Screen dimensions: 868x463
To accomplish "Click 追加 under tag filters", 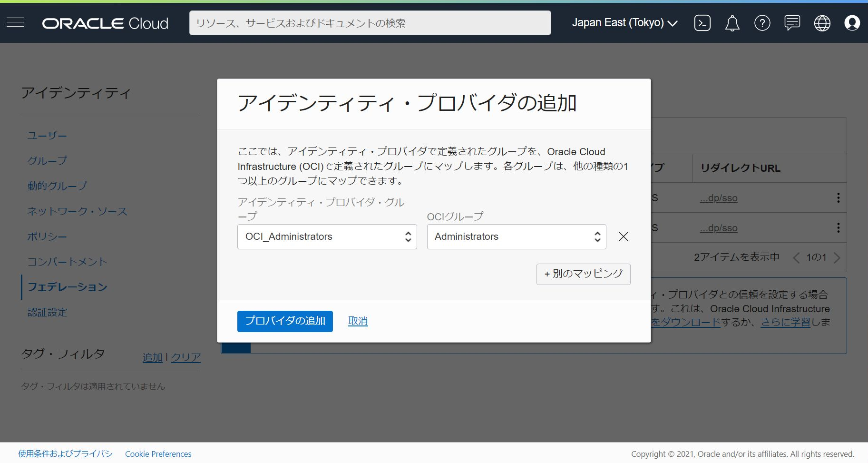I will coord(152,357).
